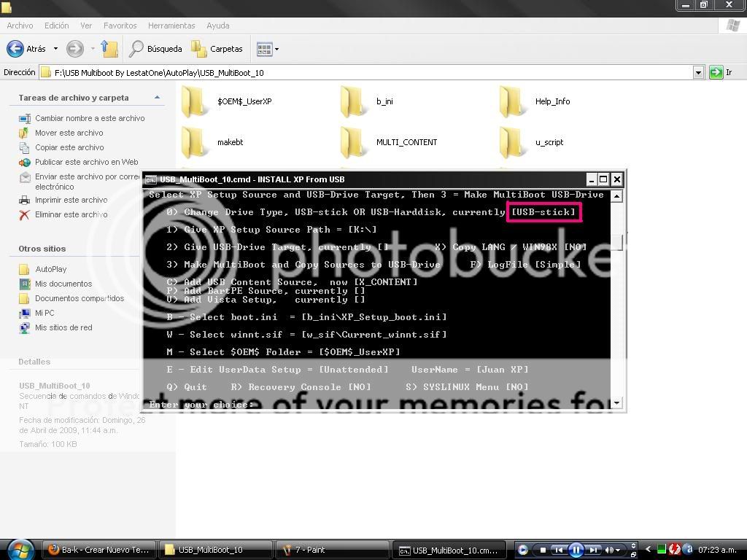747x560 pixels.
Task: Open the Windows Start menu orb
Action: point(20,551)
